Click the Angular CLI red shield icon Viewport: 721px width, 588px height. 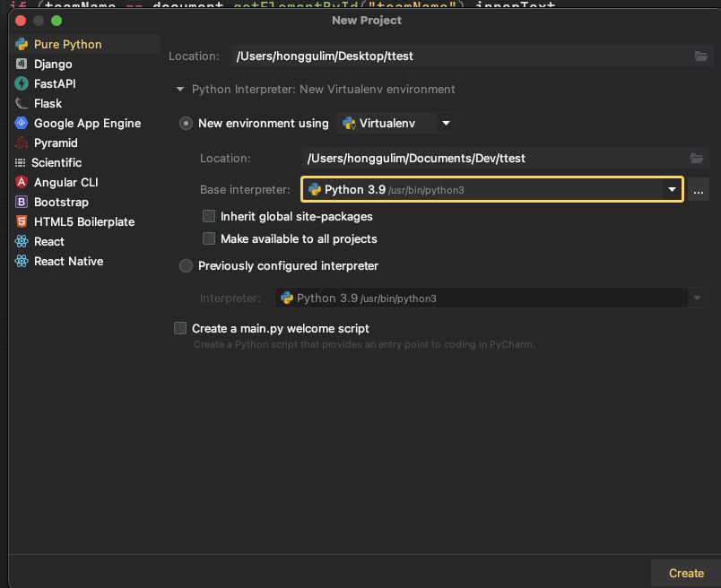pyautogui.click(x=22, y=182)
